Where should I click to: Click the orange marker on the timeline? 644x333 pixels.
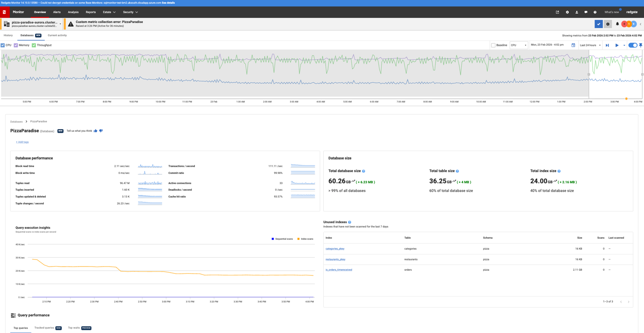pos(626,99)
